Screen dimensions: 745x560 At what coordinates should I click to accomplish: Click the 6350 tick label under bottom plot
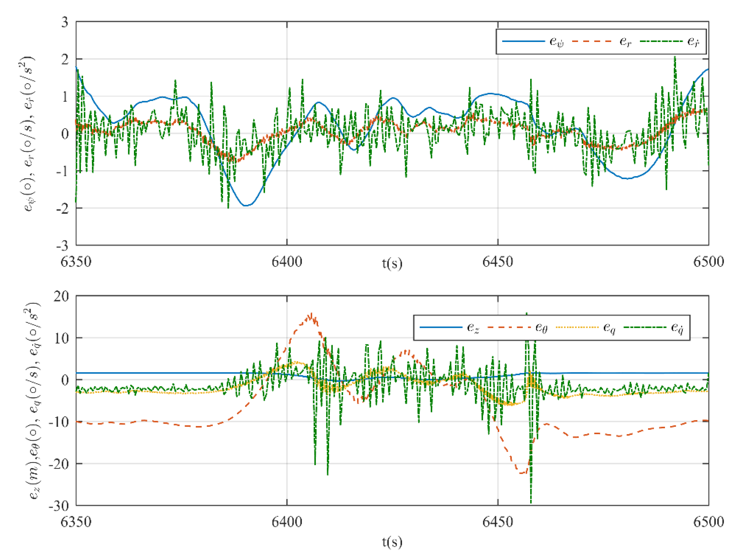[x=76, y=522]
